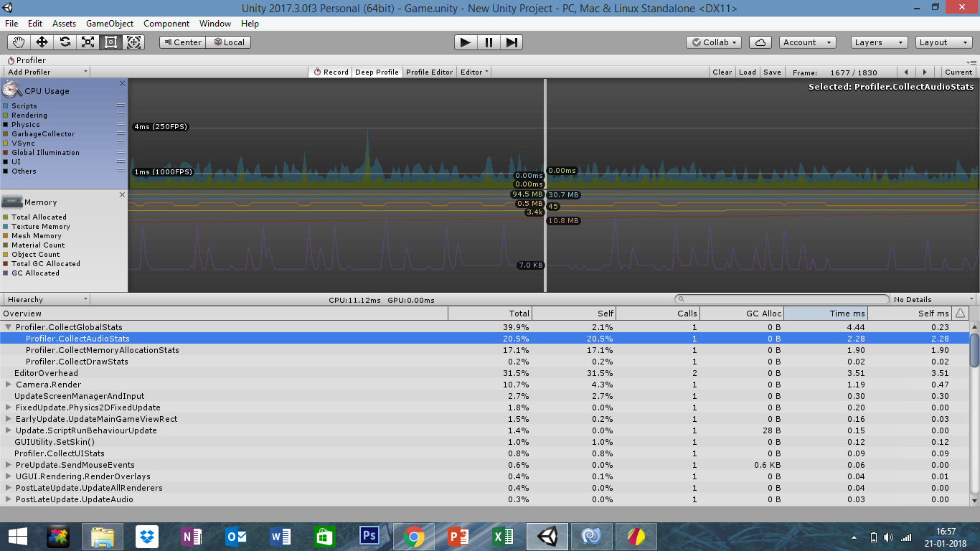This screenshot has width=980, height=551.
Task: Select the combined Transform tool
Action: tap(134, 42)
